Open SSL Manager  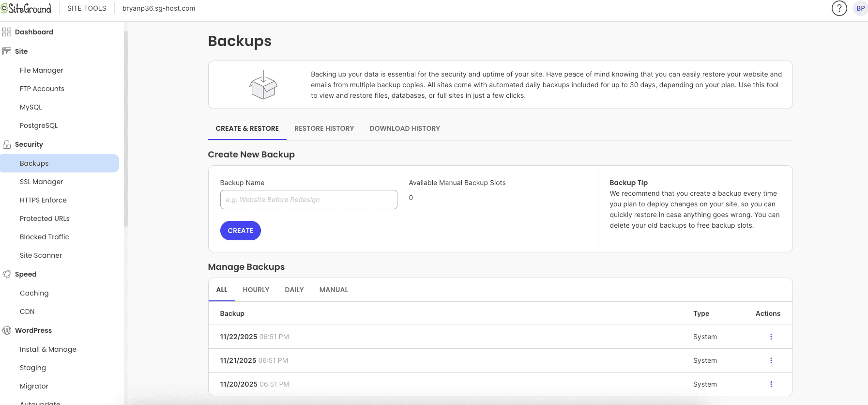point(42,182)
